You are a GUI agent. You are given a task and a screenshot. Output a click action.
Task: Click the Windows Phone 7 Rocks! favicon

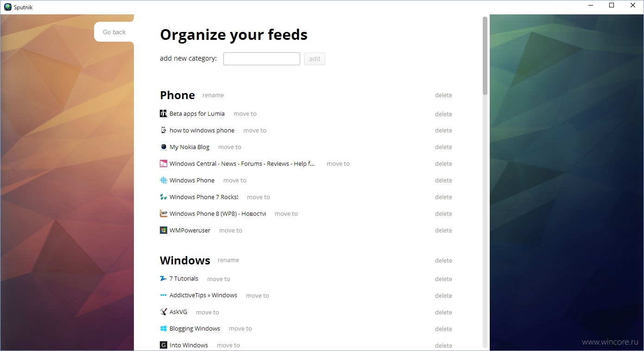click(x=164, y=197)
